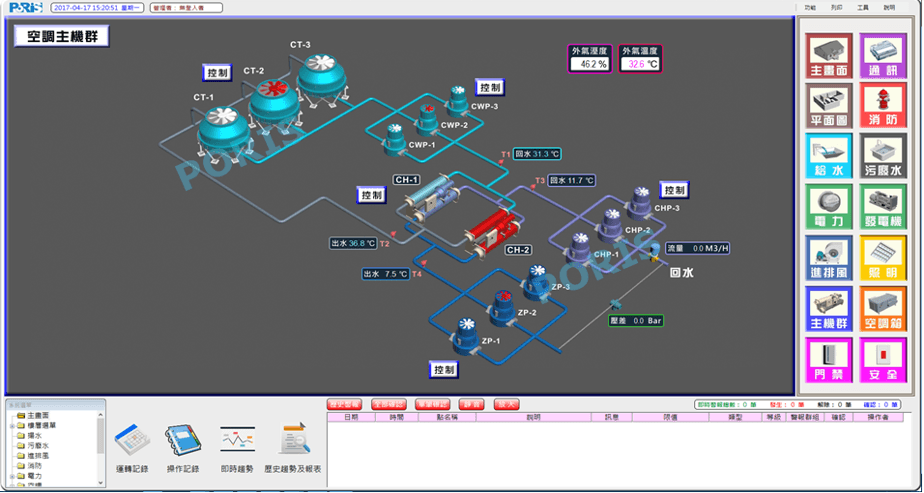This screenshot has height=493, width=924.
Task: Select 污廢水 in the system tree
Action: click(38, 446)
